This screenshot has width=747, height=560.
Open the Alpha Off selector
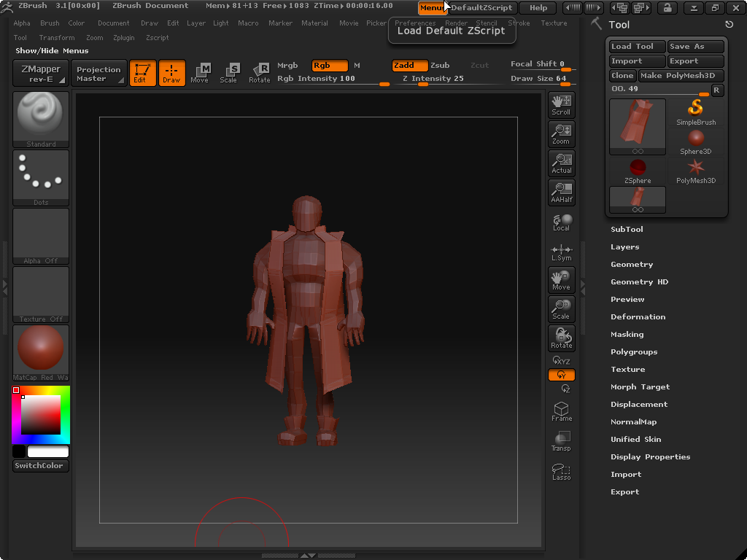(x=41, y=236)
